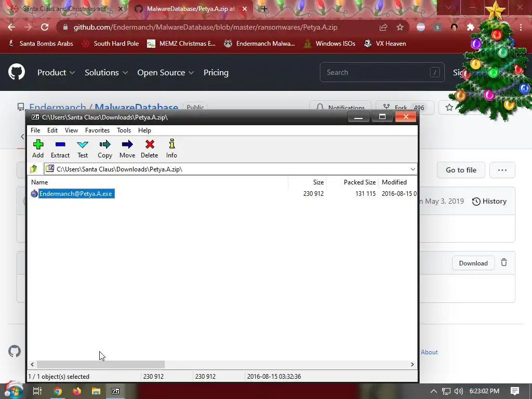Viewport: 532px width, 399px height.
Task: Close the MalwareDatabase/Petya.A.zip tab
Action: click(x=244, y=9)
